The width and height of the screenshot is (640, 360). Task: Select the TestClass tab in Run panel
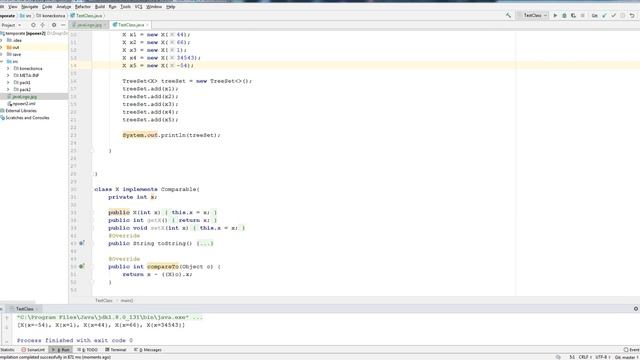click(x=24, y=309)
